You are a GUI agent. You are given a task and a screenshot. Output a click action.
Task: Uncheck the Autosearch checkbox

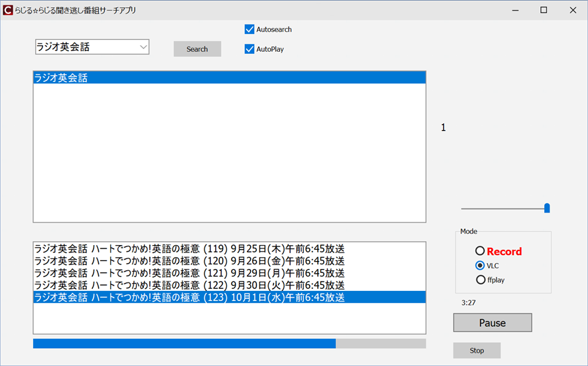[250, 29]
